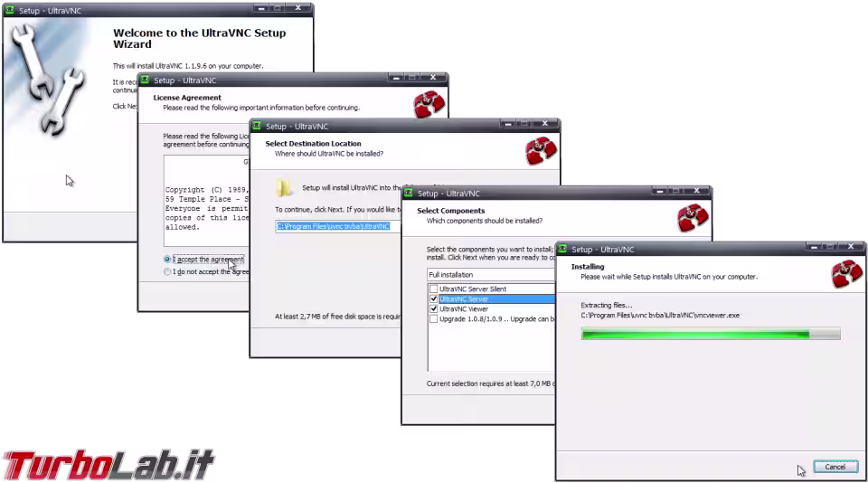Click UltraVNC logo in License Agreement window
The height and width of the screenshot is (483, 868).
[429, 104]
